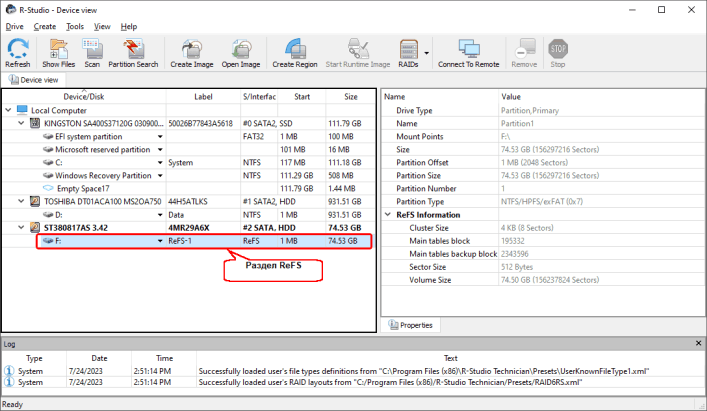This screenshot has width=707, height=411.
Task: Click the Stop sign icon
Action: (x=558, y=49)
